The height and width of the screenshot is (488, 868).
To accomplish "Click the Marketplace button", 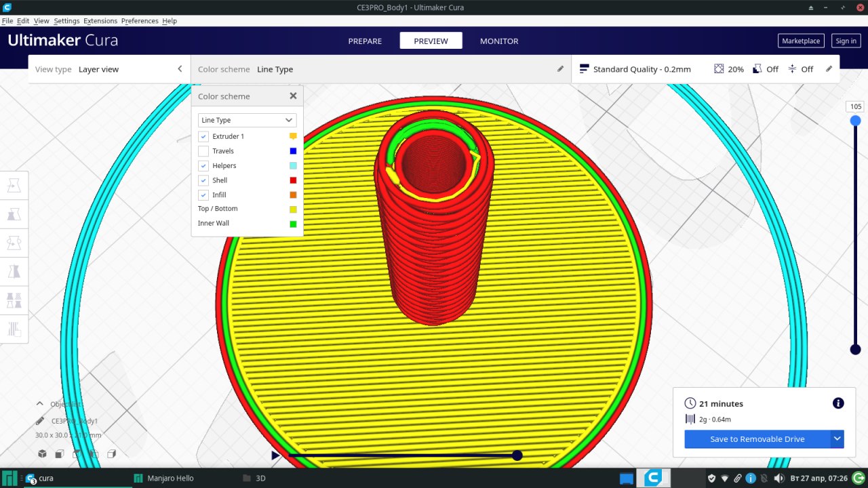I will click(x=801, y=41).
